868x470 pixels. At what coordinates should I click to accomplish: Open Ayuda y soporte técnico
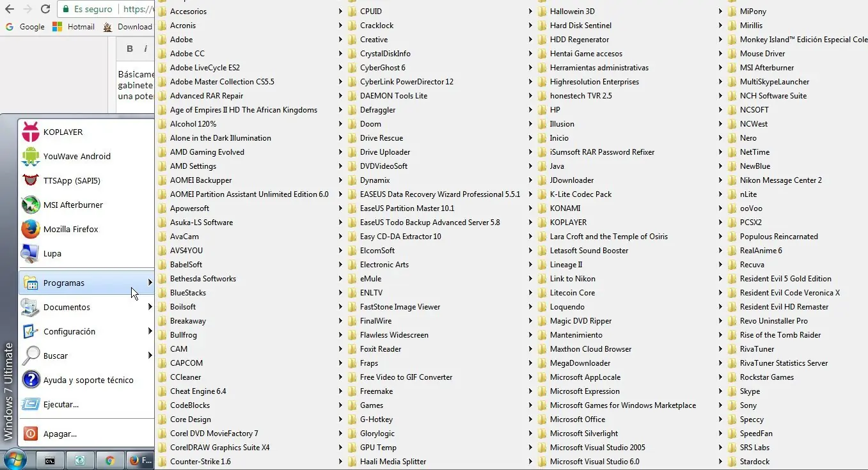tap(86, 380)
